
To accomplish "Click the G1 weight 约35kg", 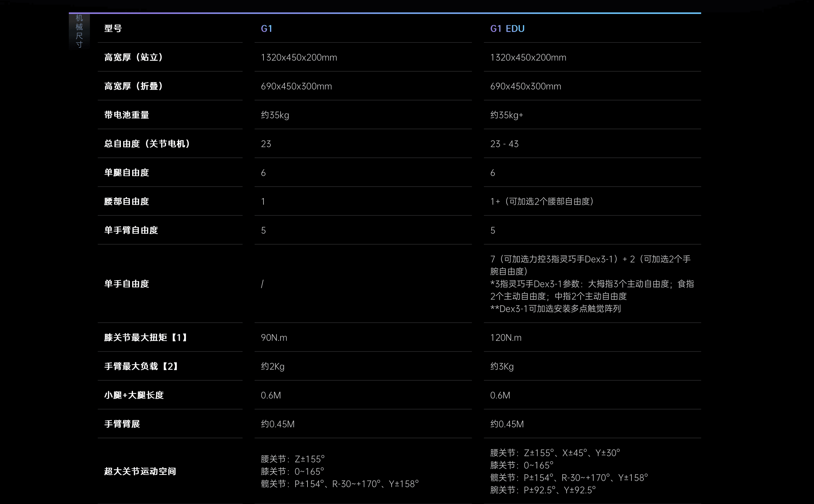I will (x=275, y=115).
